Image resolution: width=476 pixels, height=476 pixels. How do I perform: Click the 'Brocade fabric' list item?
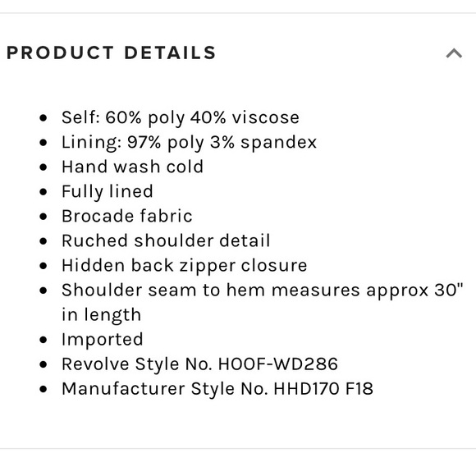pos(127,216)
